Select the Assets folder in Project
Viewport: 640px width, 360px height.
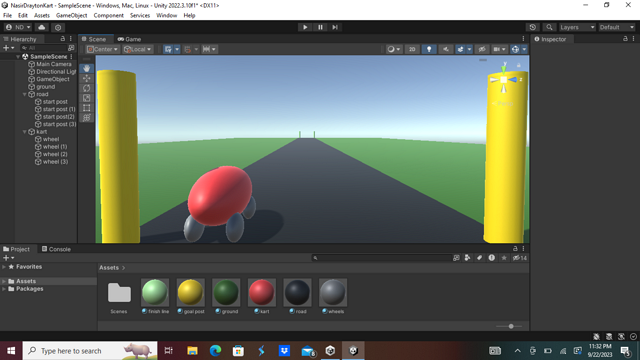pyautogui.click(x=26, y=281)
